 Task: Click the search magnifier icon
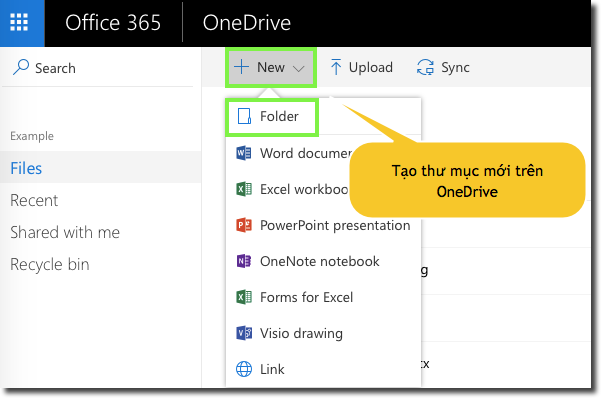click(x=21, y=67)
